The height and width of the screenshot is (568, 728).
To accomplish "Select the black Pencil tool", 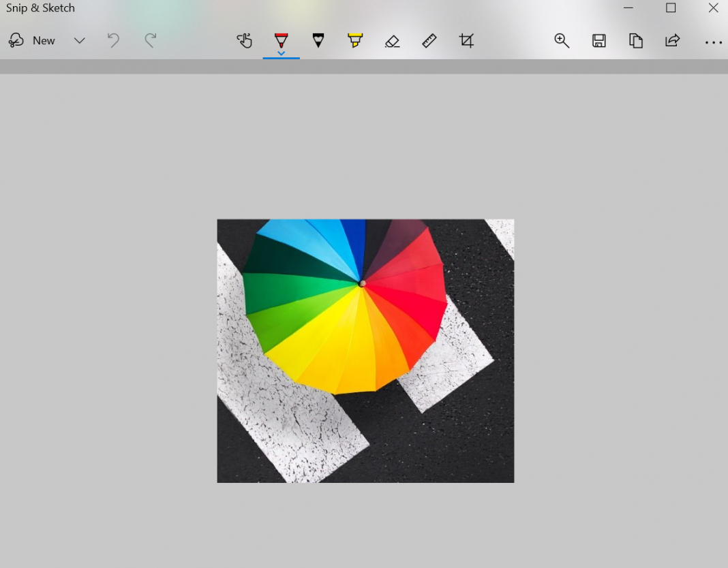I will (x=318, y=41).
